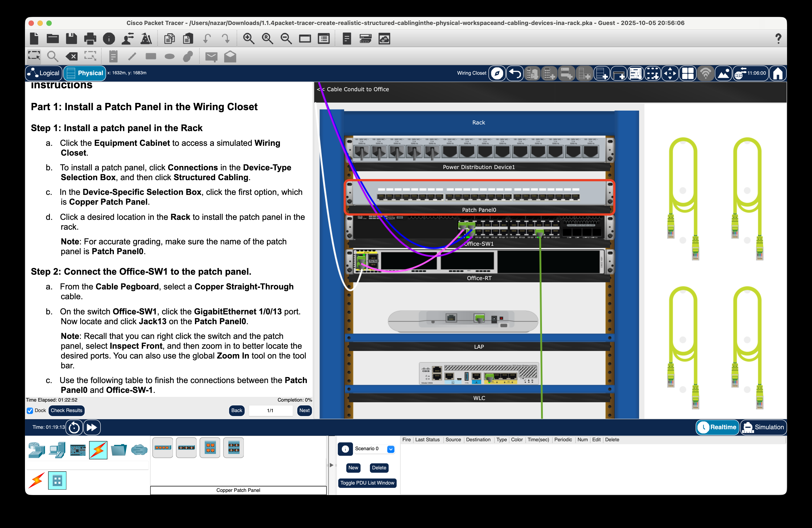Toggle the Dock checkbox

click(x=30, y=410)
